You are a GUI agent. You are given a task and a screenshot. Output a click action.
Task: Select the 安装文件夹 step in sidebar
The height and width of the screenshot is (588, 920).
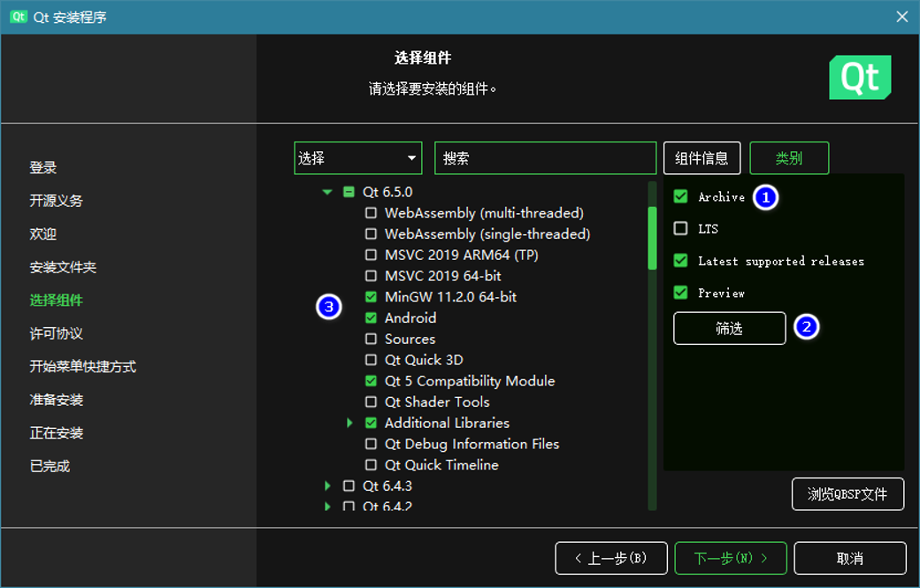pos(63,267)
